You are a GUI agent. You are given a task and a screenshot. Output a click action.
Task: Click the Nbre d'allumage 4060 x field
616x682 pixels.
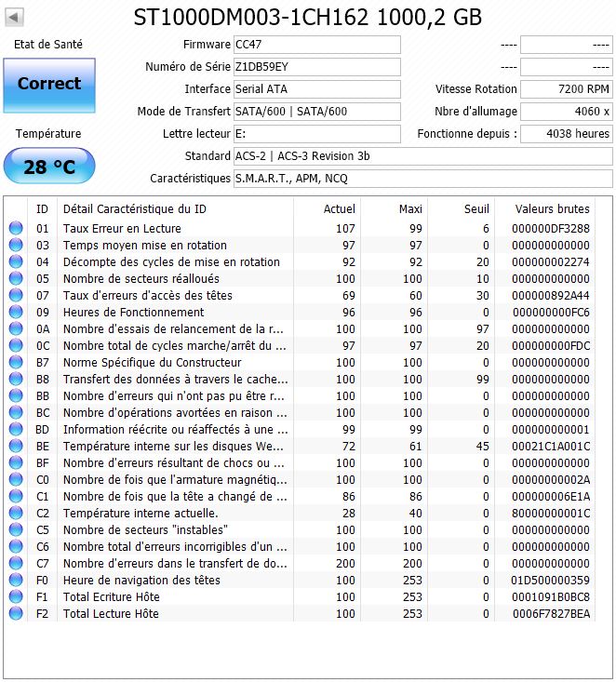click(x=567, y=112)
